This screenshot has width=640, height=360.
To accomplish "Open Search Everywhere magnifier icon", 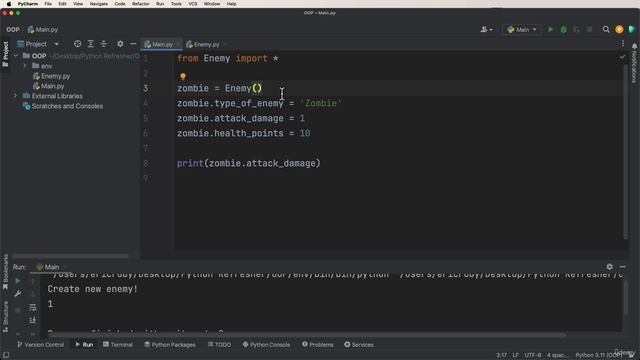I will pos(606,29).
